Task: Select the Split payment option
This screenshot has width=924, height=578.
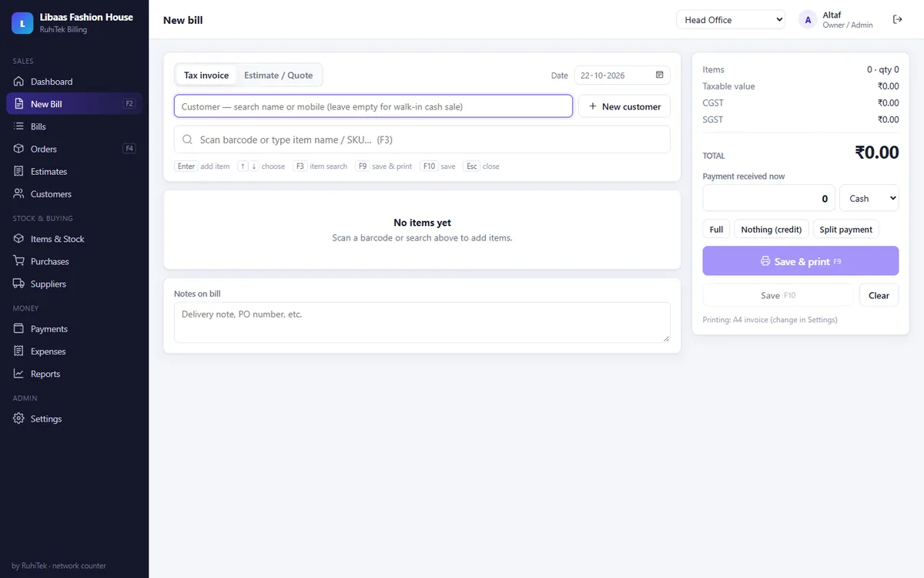Action: (x=846, y=229)
